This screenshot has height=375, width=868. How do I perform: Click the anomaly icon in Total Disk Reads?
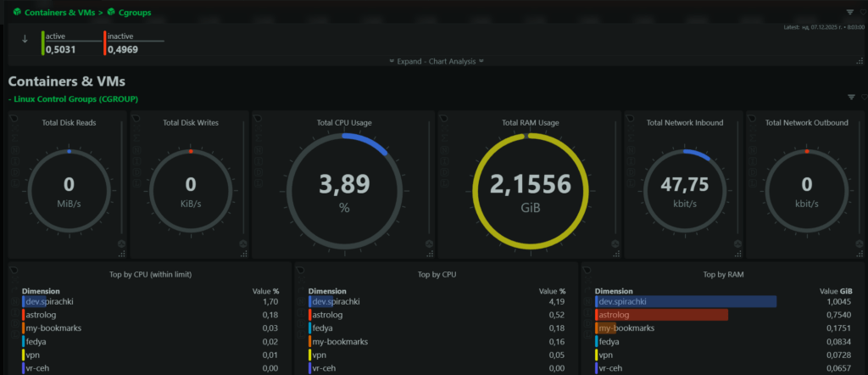[123, 243]
